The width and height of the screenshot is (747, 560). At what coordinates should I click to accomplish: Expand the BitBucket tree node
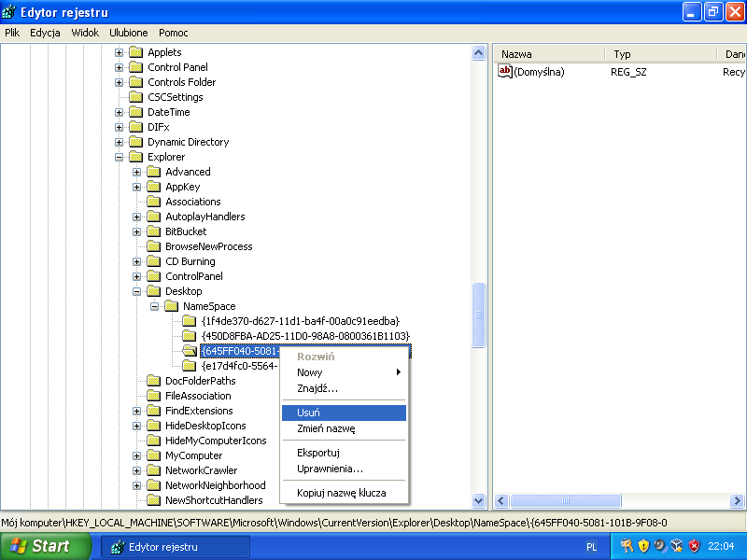tap(136, 231)
